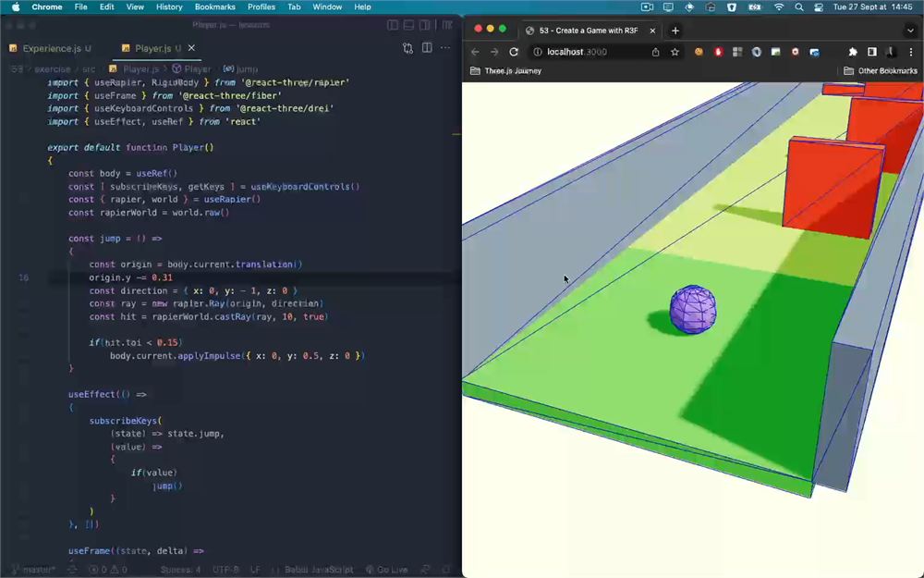Toggle secondary side bar layout icon

424,25
